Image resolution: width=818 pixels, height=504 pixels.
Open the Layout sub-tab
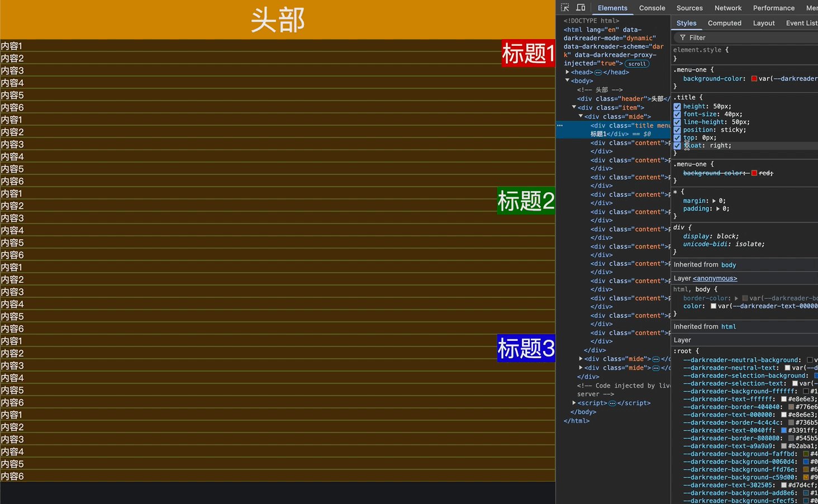[764, 23]
